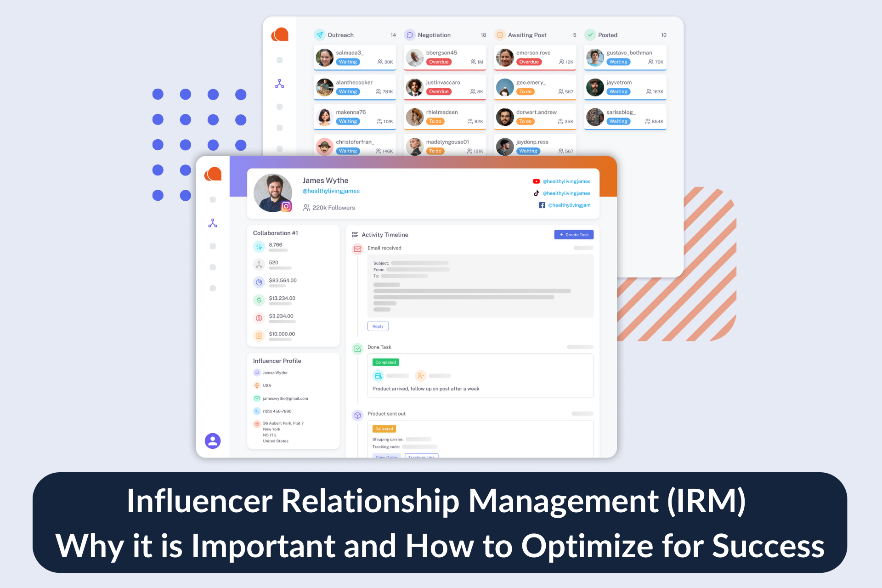Click the Facebook icon for @healthylivingjam

[542, 205]
